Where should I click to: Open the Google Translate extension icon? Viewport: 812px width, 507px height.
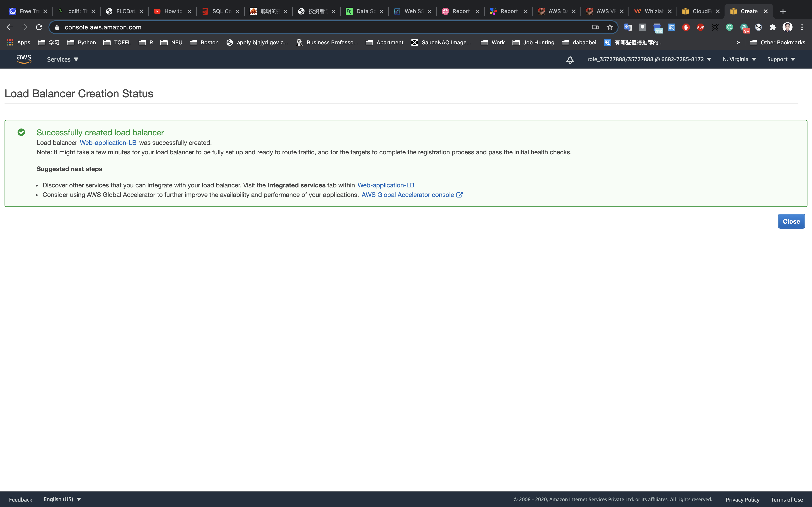[628, 27]
